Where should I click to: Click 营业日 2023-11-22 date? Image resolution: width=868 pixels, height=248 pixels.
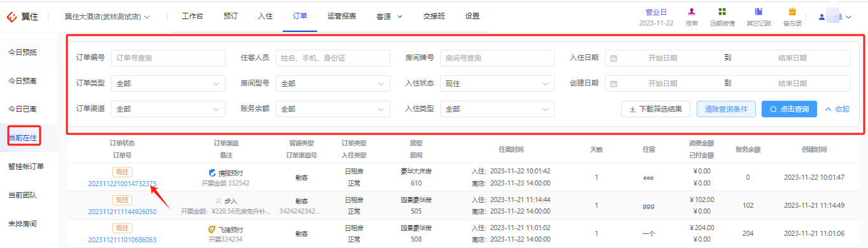[656, 23]
